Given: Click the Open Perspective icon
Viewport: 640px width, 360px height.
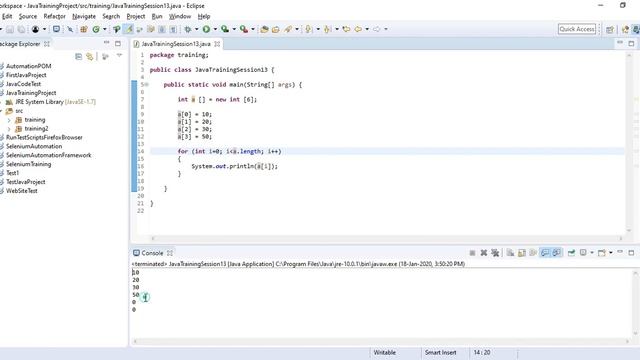Looking at the screenshot, I should coord(610,29).
